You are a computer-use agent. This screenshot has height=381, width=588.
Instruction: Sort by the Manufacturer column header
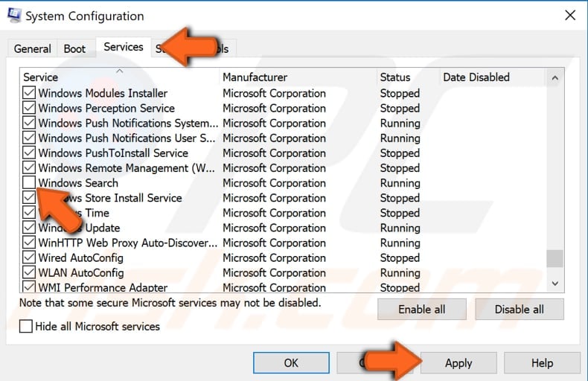click(298, 77)
